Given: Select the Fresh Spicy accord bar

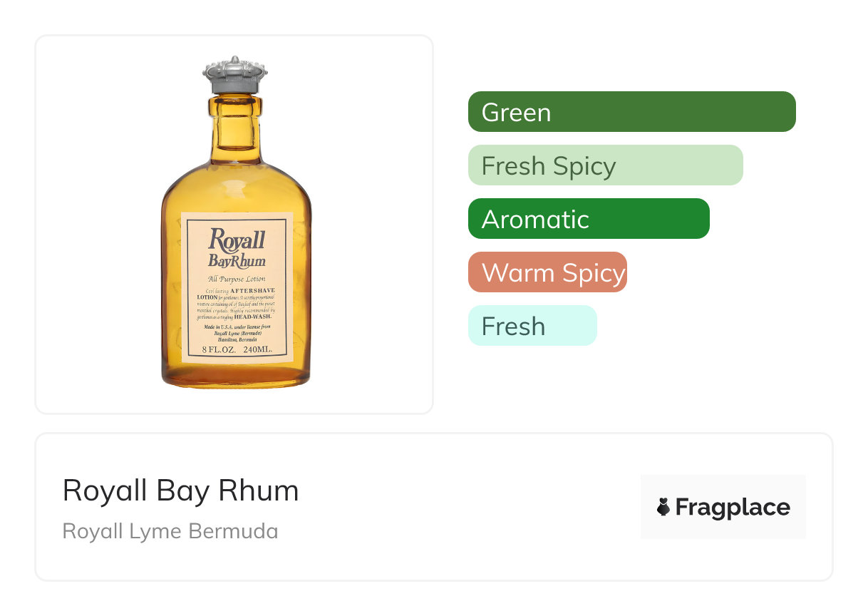Looking at the screenshot, I should [x=605, y=165].
